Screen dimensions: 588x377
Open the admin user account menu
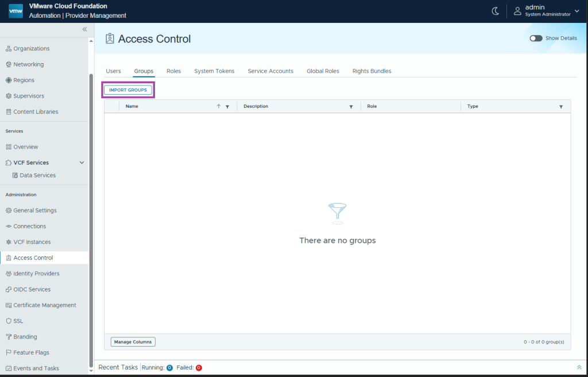pyautogui.click(x=547, y=11)
